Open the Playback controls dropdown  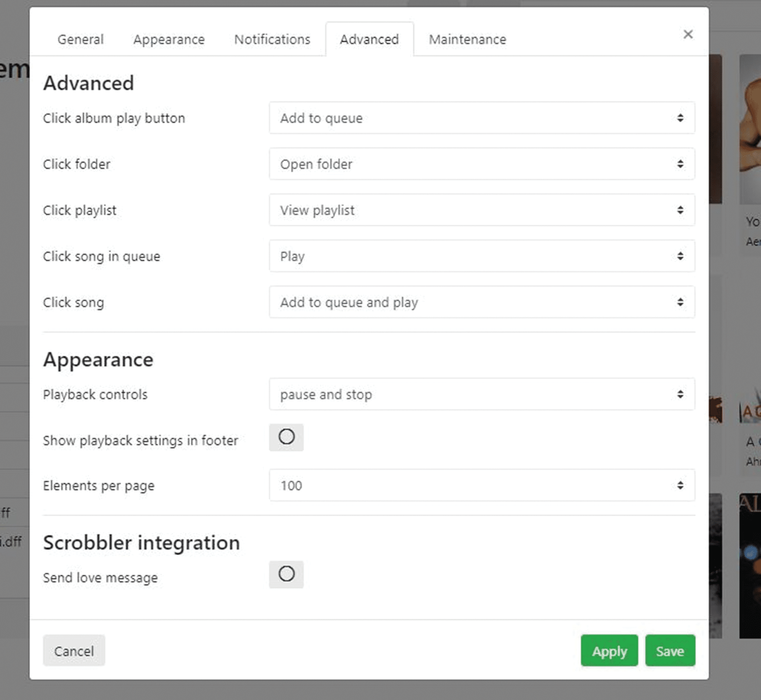[x=482, y=394]
